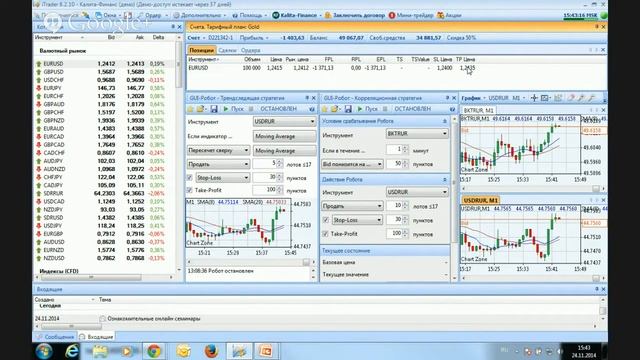Open Помощь menu
The image size is (640, 360).
point(249,16)
